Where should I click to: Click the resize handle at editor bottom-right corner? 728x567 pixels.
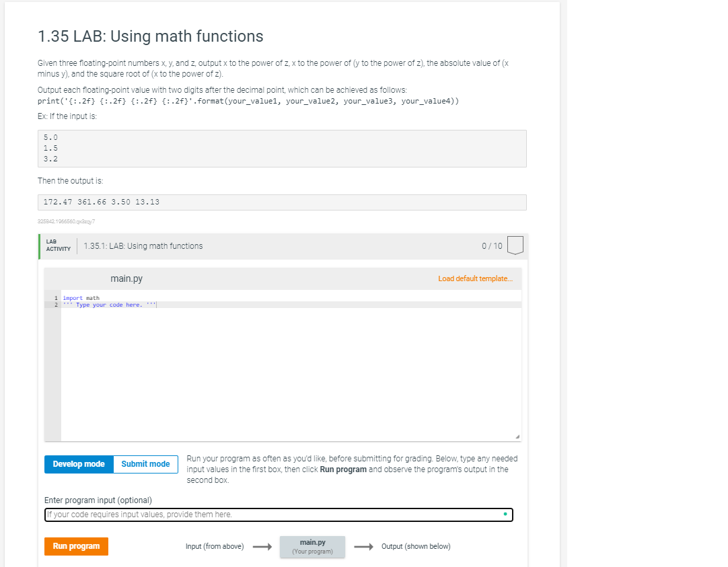coord(519,436)
